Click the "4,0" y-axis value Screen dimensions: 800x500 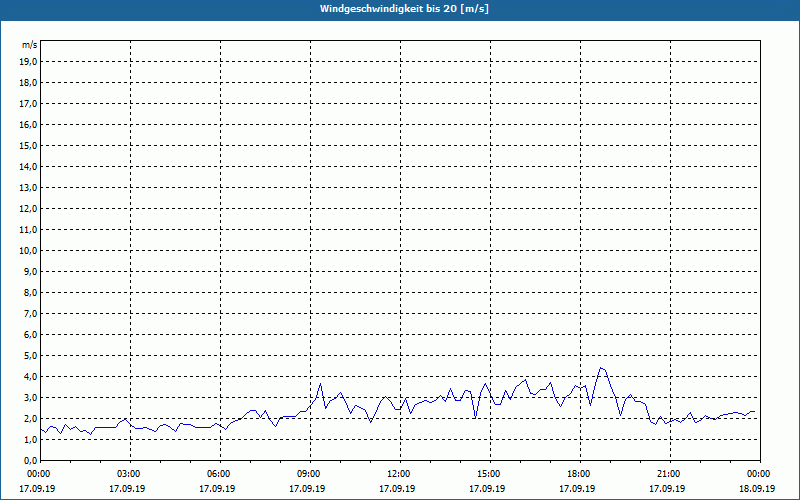pos(31,377)
